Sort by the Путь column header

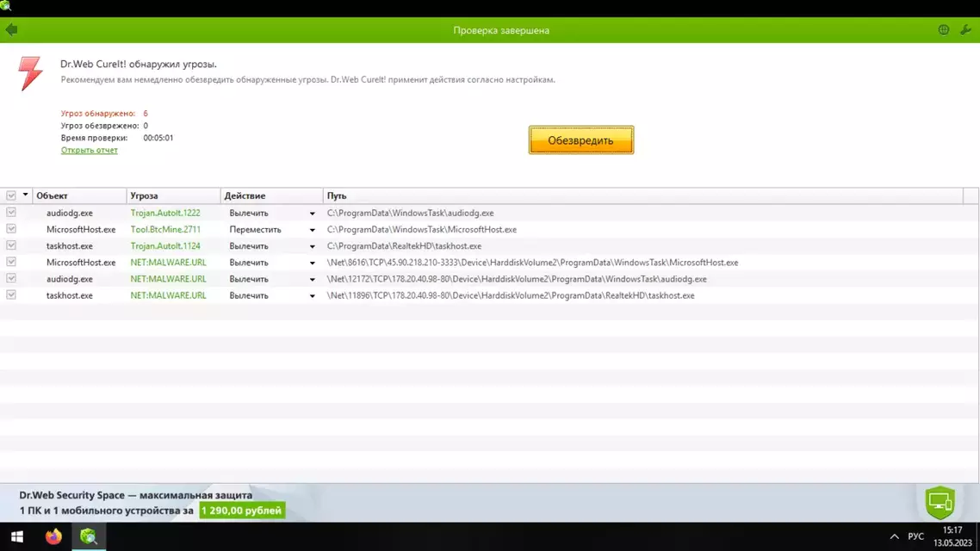point(642,195)
